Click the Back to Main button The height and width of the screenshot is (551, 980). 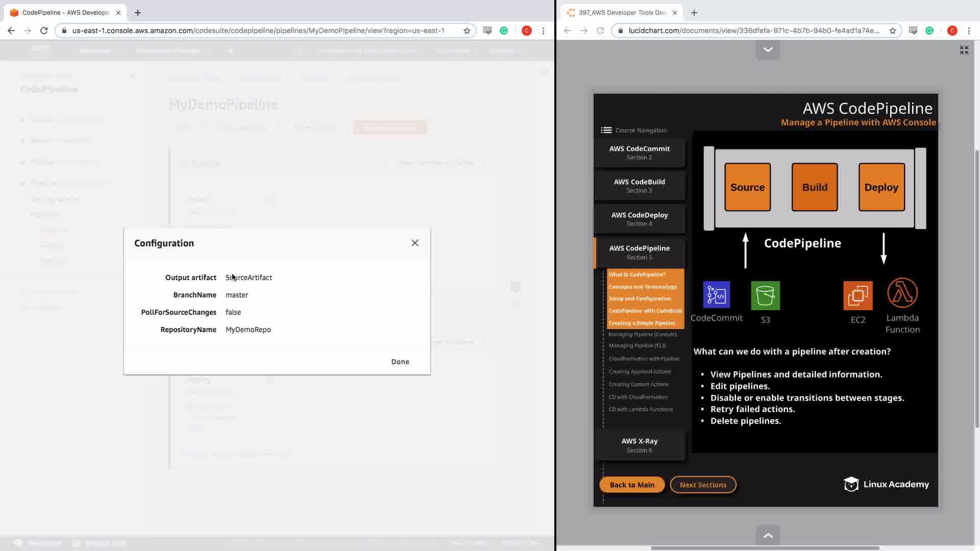coord(631,485)
